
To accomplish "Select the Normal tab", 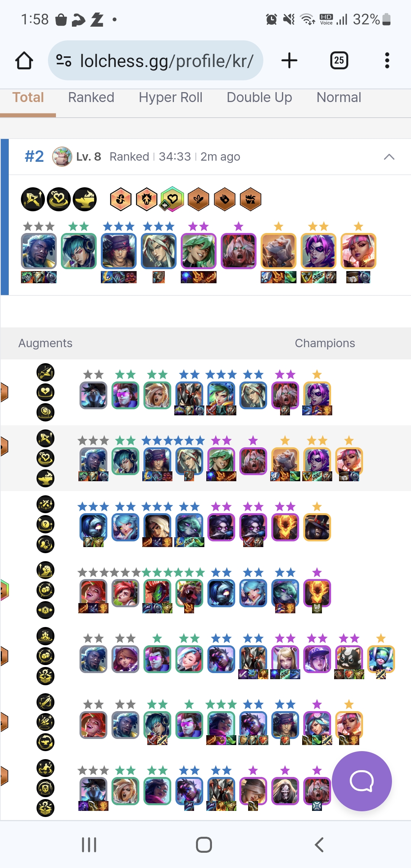I will pyautogui.click(x=339, y=97).
